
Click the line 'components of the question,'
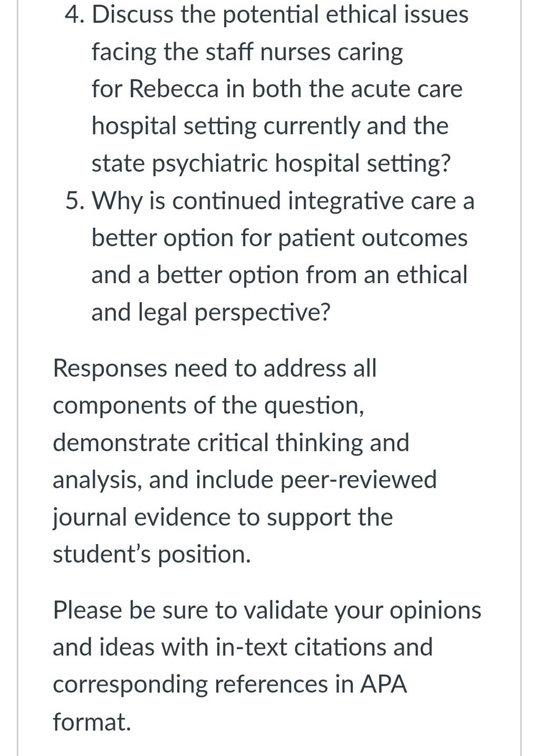(x=208, y=405)
